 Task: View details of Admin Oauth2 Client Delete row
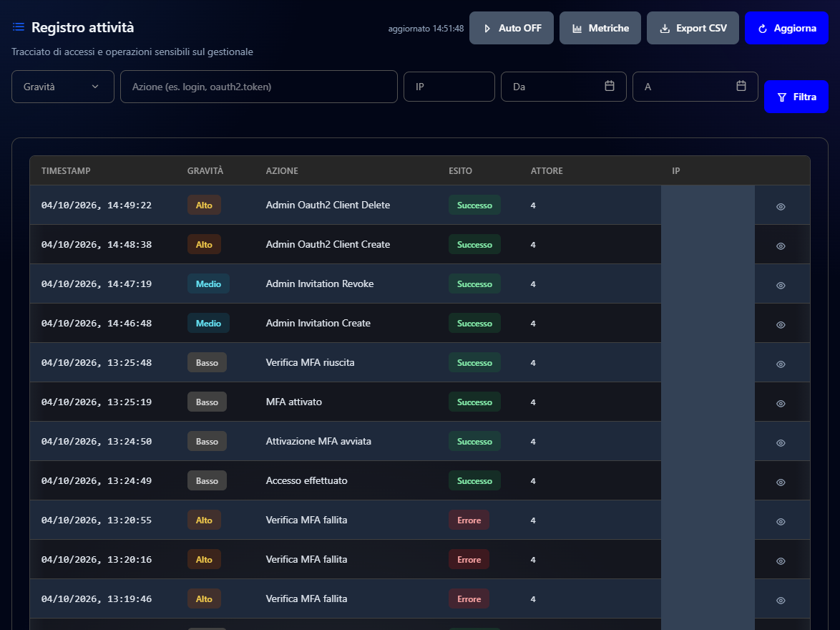(x=781, y=206)
